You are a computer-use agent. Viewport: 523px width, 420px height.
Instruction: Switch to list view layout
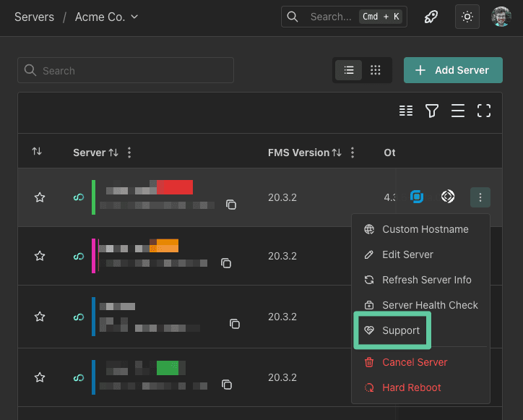coord(349,70)
